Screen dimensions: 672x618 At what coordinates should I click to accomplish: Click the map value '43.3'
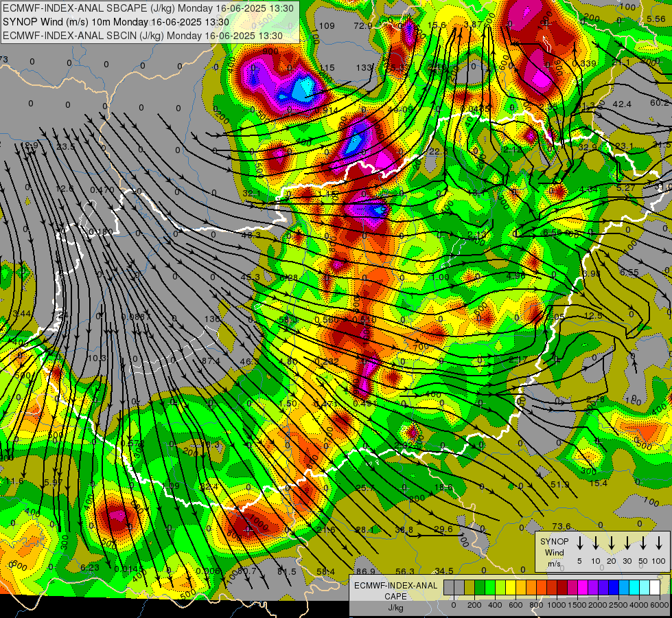click(251, 235)
